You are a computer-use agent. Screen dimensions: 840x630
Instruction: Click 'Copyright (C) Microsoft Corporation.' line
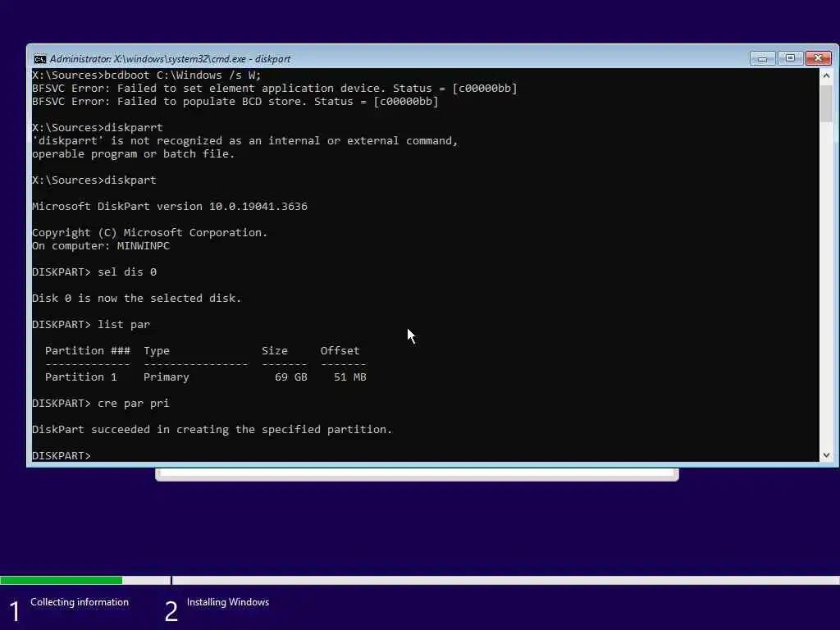tap(149, 232)
